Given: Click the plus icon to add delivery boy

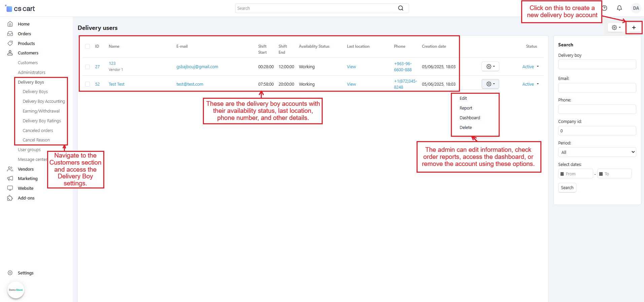Looking at the screenshot, I should pos(634,28).
